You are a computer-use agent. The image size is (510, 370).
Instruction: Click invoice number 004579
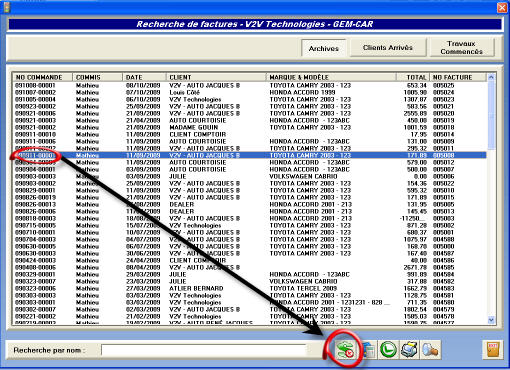(443, 309)
